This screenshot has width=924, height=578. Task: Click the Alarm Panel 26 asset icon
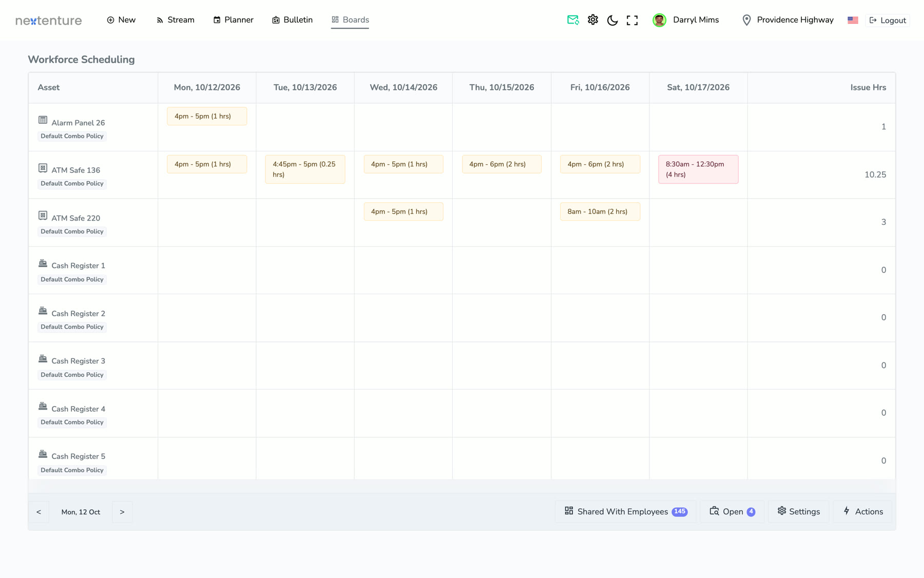click(x=43, y=120)
